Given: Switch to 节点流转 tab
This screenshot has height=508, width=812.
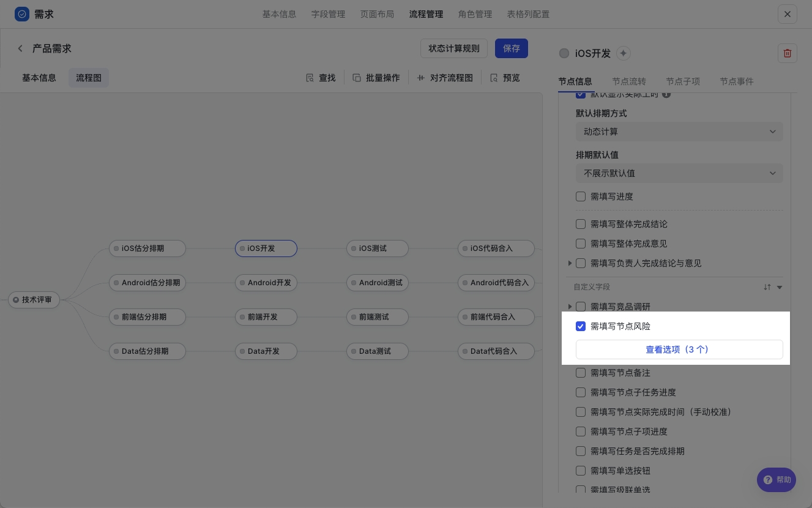Looking at the screenshot, I should pos(629,81).
